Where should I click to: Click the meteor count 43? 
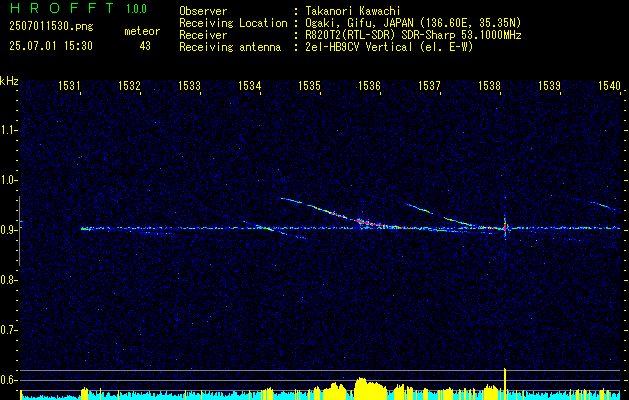145,46
